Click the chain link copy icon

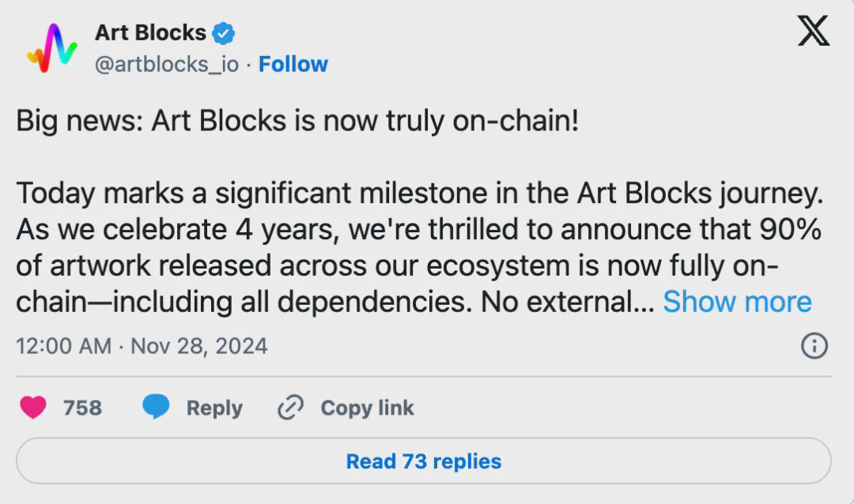(x=291, y=408)
